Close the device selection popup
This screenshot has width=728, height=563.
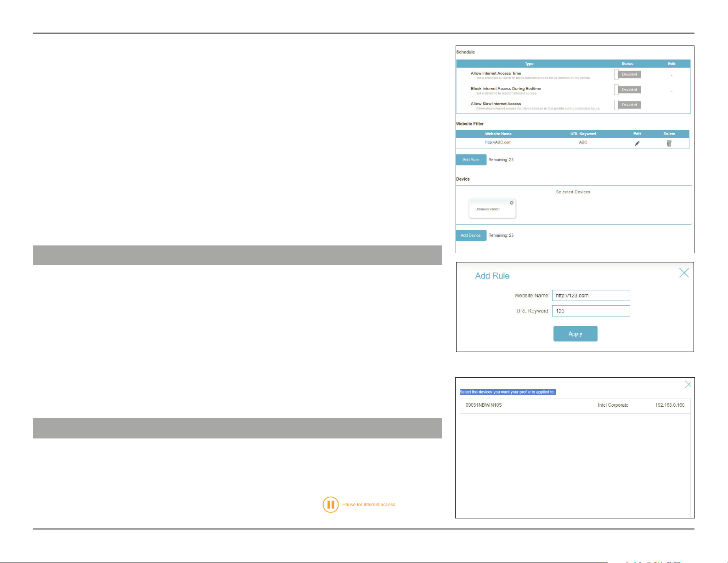point(688,384)
